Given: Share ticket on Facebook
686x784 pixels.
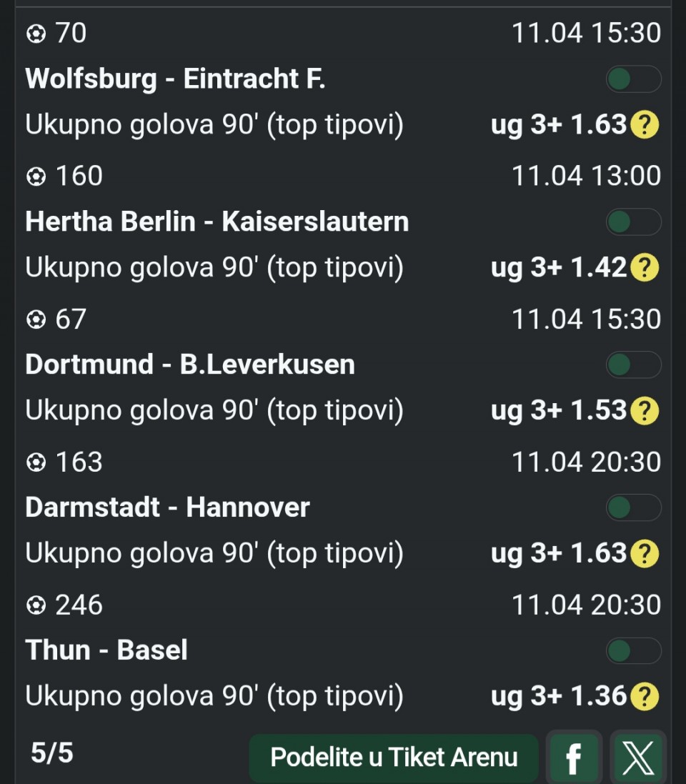Looking at the screenshot, I should (573, 758).
